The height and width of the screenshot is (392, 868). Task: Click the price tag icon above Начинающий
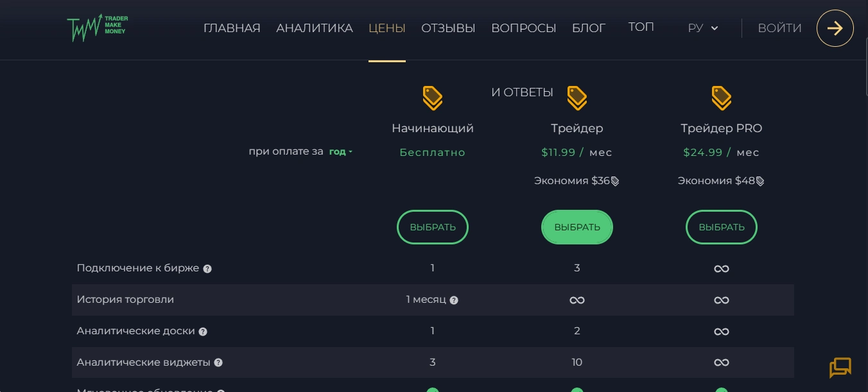click(x=433, y=98)
